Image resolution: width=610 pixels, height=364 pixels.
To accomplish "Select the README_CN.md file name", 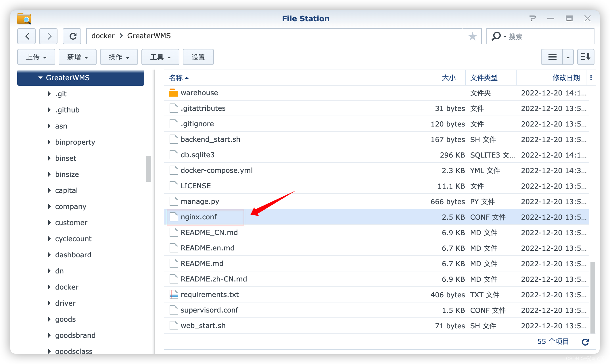I will coord(209,232).
